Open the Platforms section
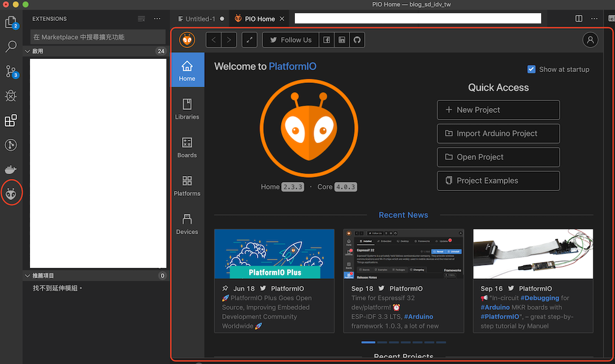Image resolution: width=615 pixels, height=364 pixels. [187, 186]
